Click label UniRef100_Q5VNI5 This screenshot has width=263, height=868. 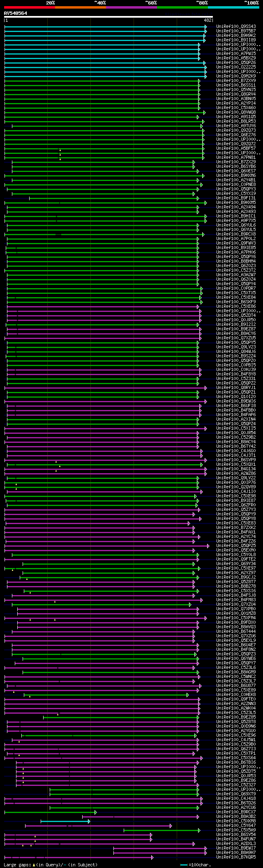(236, 90)
